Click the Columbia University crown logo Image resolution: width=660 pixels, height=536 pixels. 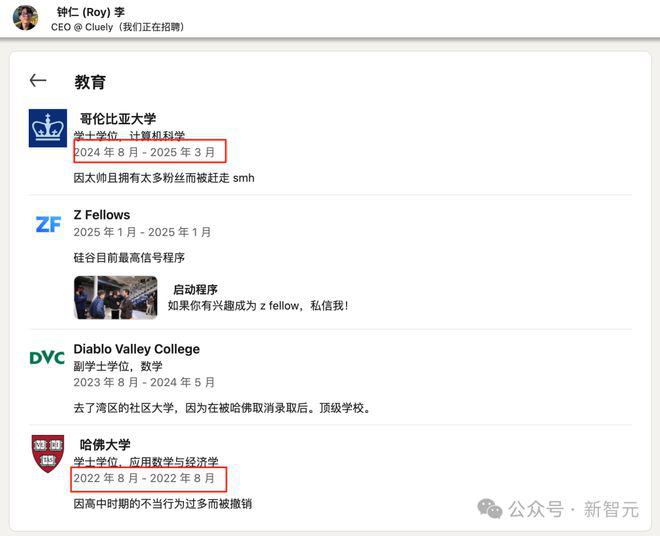[x=48, y=128]
